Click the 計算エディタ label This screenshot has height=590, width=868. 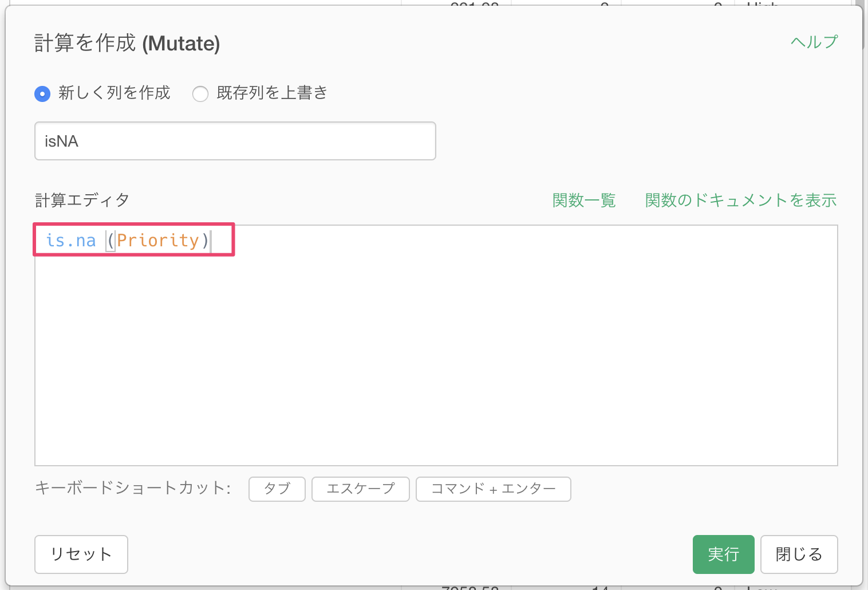pos(82,200)
